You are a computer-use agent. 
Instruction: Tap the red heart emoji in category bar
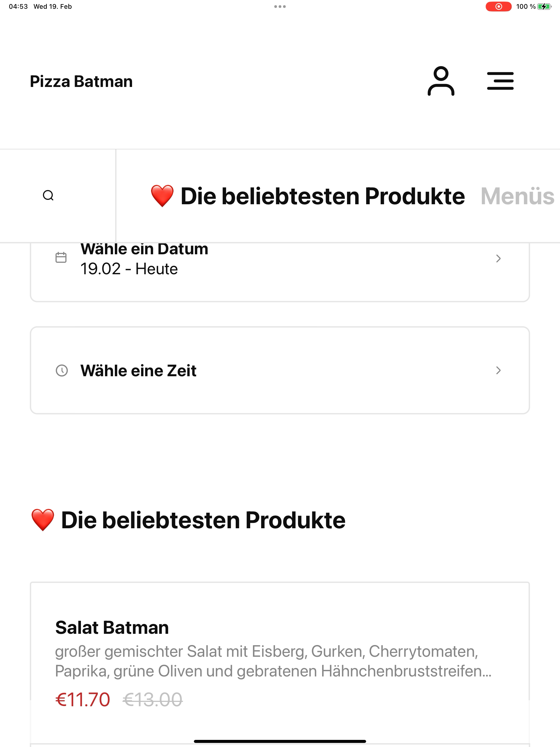pyautogui.click(x=162, y=196)
